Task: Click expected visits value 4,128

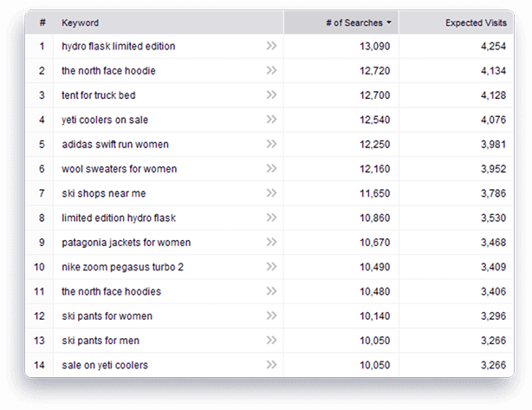Action: 493,95
